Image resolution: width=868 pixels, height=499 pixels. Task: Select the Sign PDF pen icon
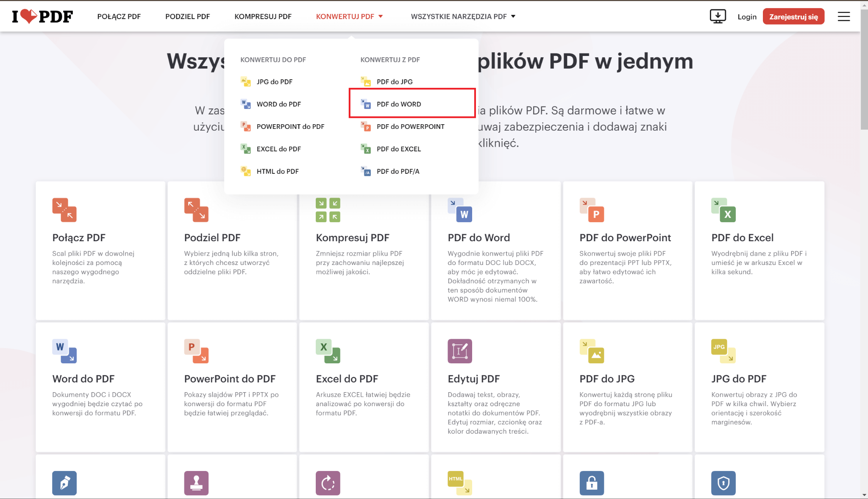[x=64, y=483]
